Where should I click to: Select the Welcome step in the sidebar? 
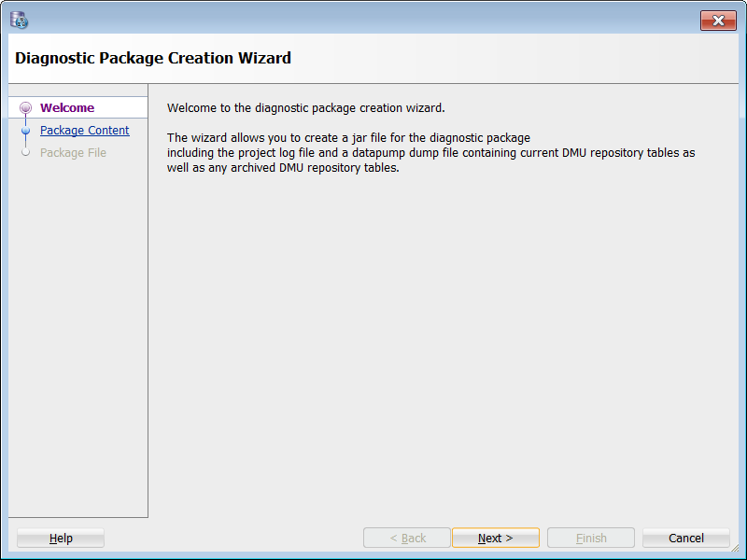tap(67, 108)
